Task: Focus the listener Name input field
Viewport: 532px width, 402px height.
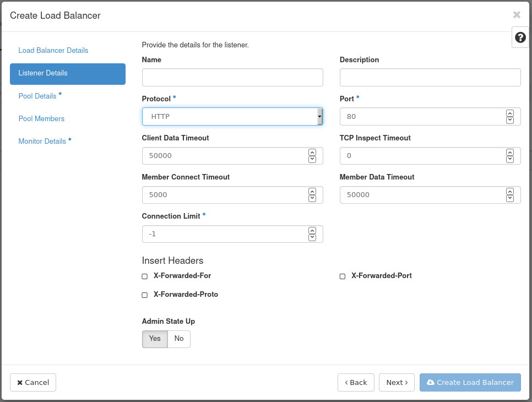Action: tap(232, 78)
